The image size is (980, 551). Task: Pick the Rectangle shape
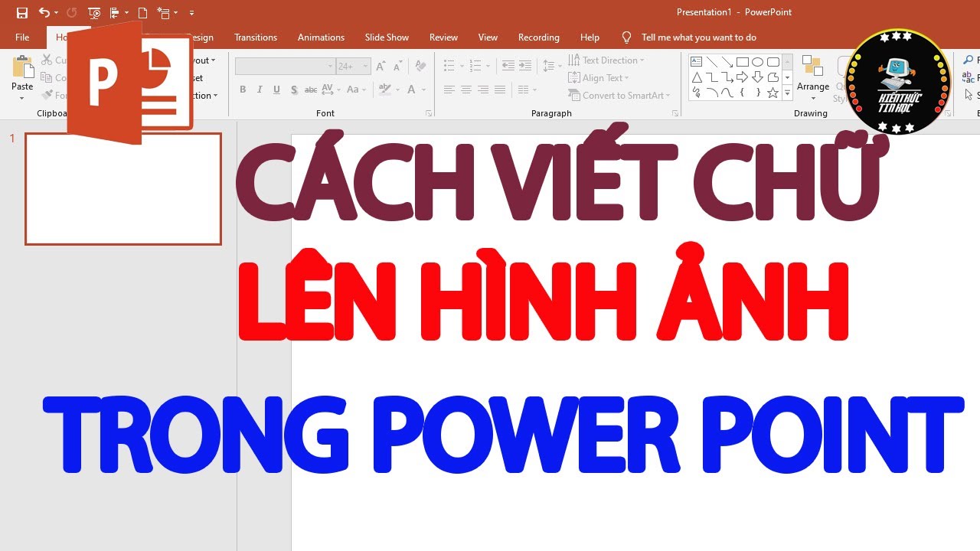(743, 62)
